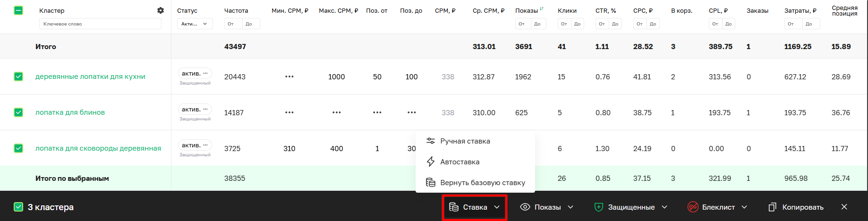Open cluster table settings gear

[161, 10]
